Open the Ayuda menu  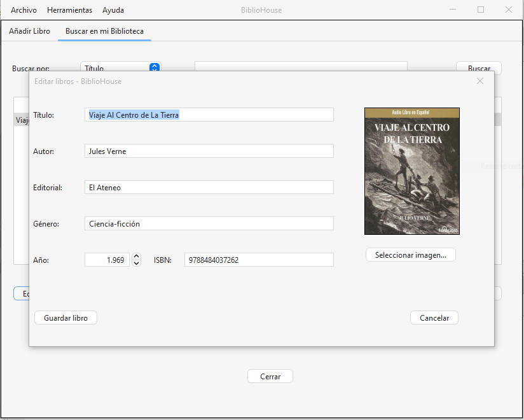tap(113, 10)
